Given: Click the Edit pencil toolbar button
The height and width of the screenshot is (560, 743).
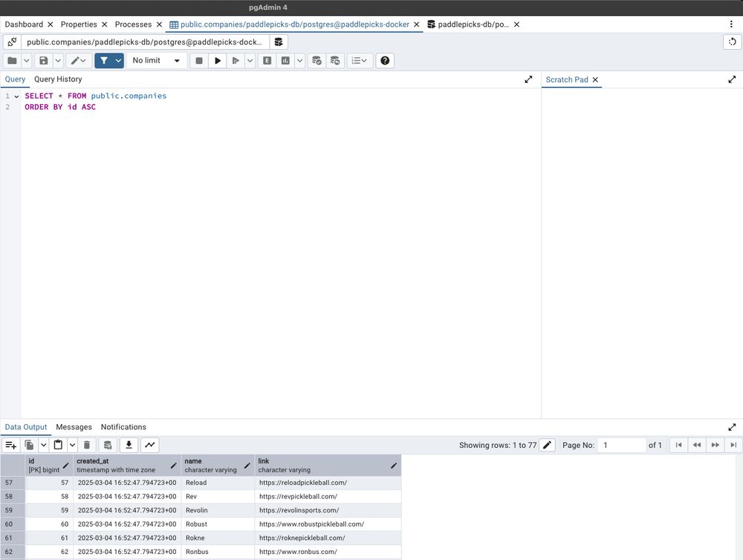Looking at the screenshot, I should [x=79, y=61].
